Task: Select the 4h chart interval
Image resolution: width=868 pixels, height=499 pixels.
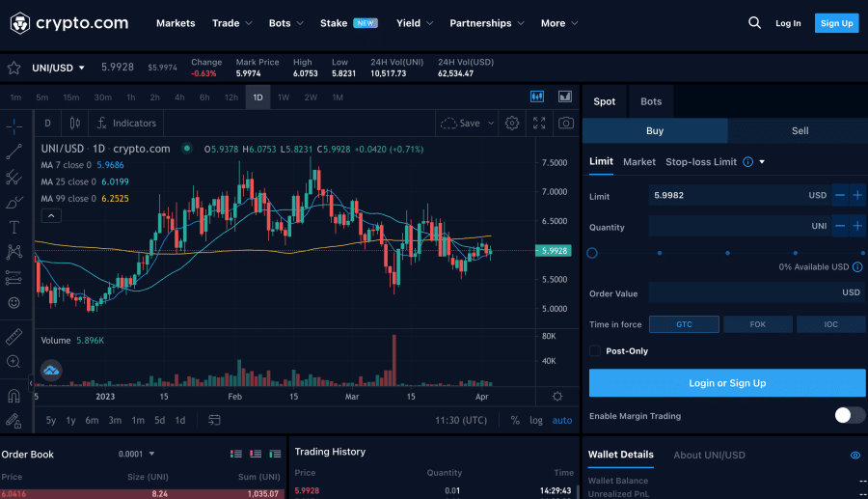Action: tap(179, 97)
